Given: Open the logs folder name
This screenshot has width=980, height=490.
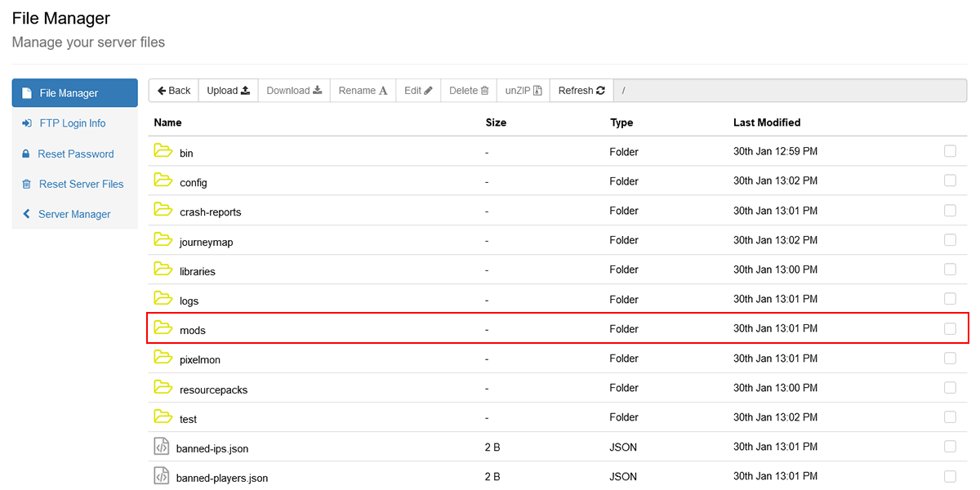Looking at the screenshot, I should [x=189, y=301].
